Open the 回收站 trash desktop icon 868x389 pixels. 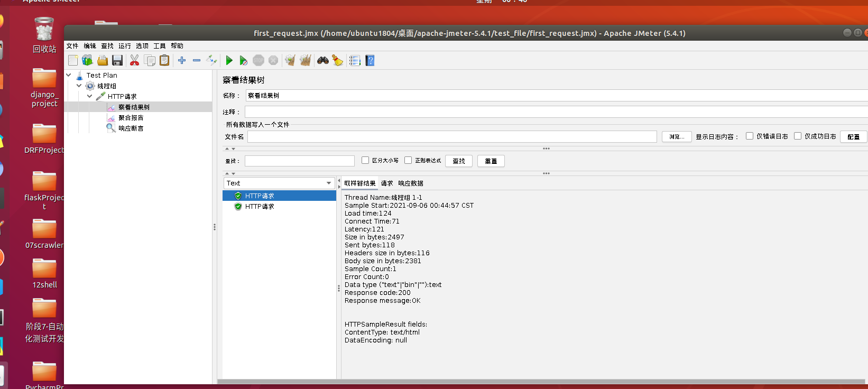(x=44, y=35)
